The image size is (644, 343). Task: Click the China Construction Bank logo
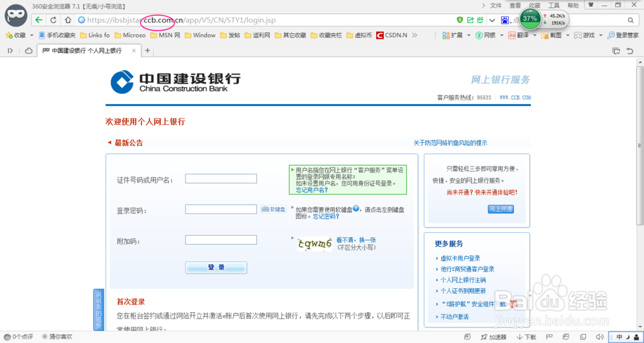175,82
